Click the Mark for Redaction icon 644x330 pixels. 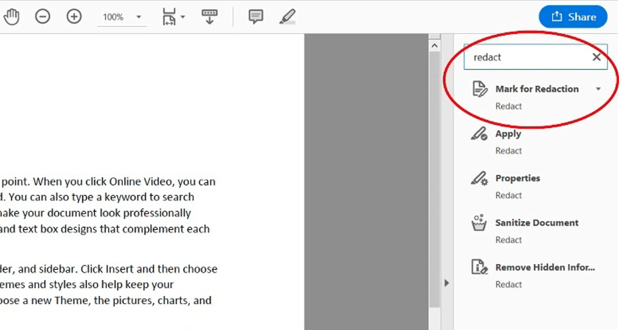point(480,89)
